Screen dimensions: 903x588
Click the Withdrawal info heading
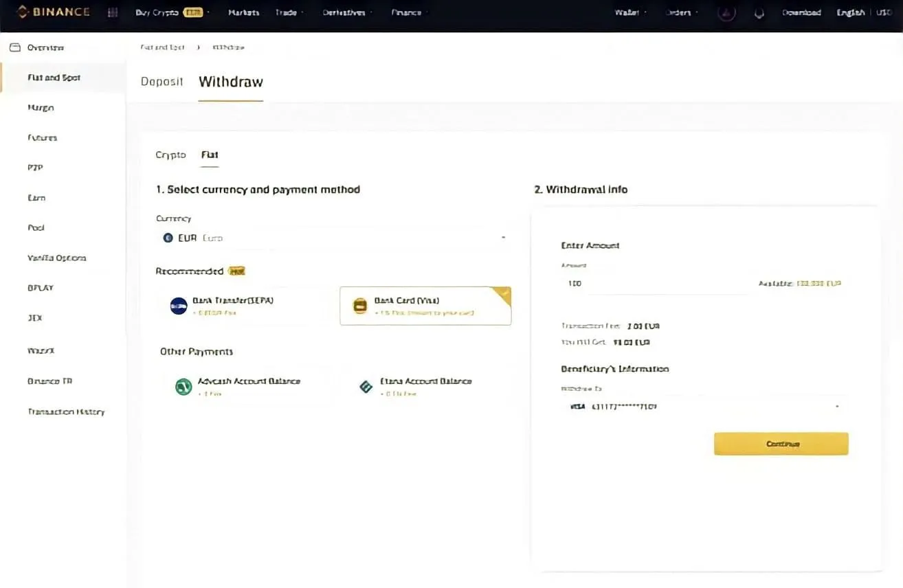[x=581, y=190]
